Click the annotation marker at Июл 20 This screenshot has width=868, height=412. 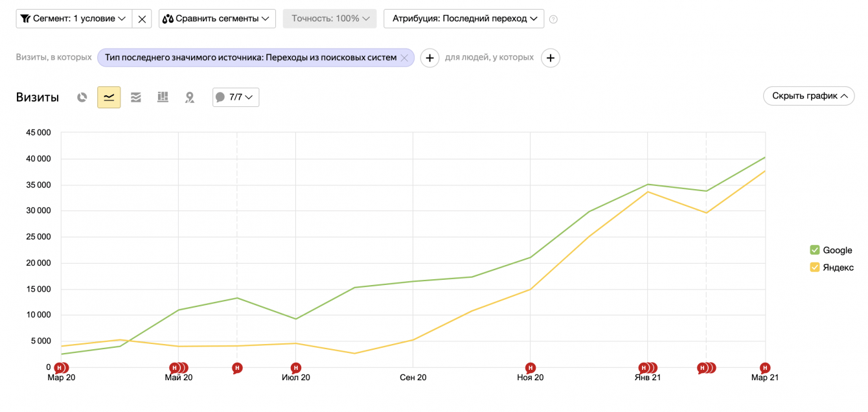click(x=296, y=368)
